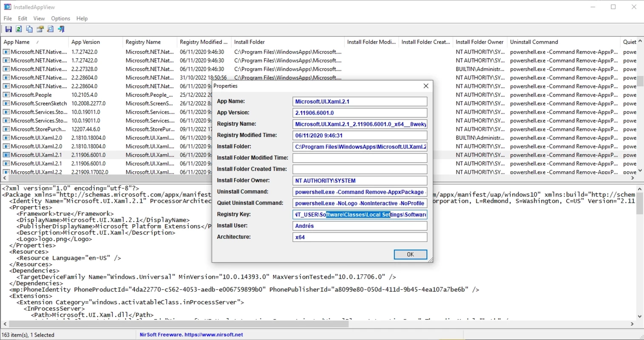This screenshot has height=340, width=644.
Task: Click version cell 2.2.27328.0
Action: pyautogui.click(x=84, y=69)
